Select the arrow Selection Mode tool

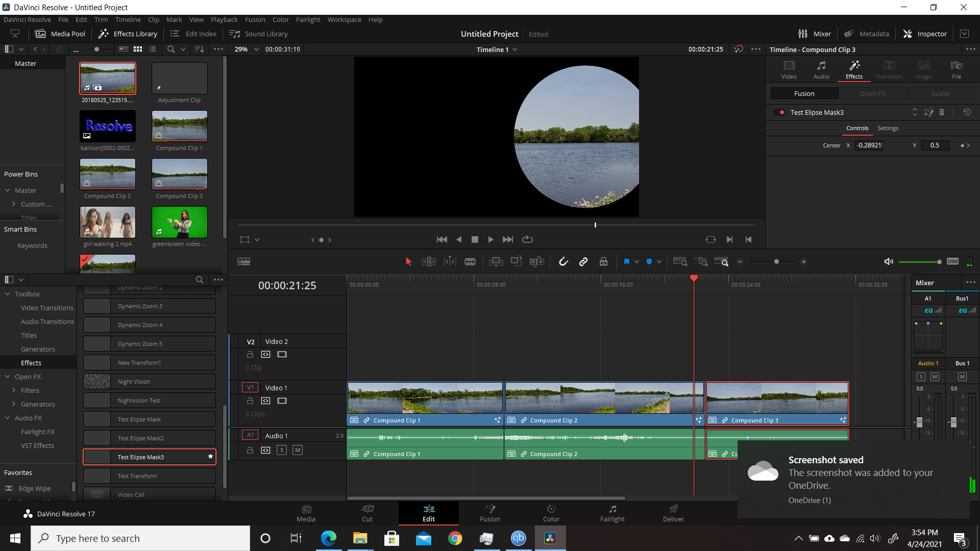pos(408,262)
